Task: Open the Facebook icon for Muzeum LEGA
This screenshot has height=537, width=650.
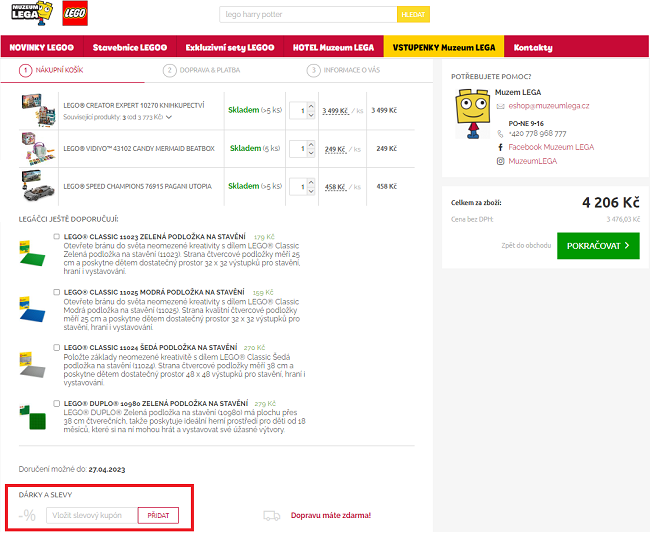Action: tap(500, 147)
